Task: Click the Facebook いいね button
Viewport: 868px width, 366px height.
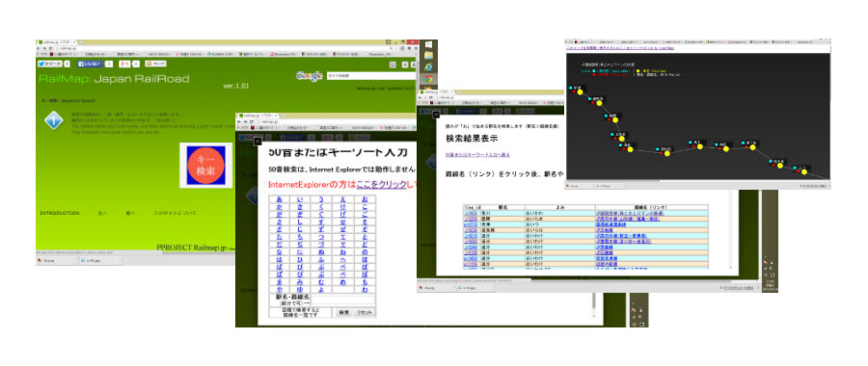Action: 91,65
